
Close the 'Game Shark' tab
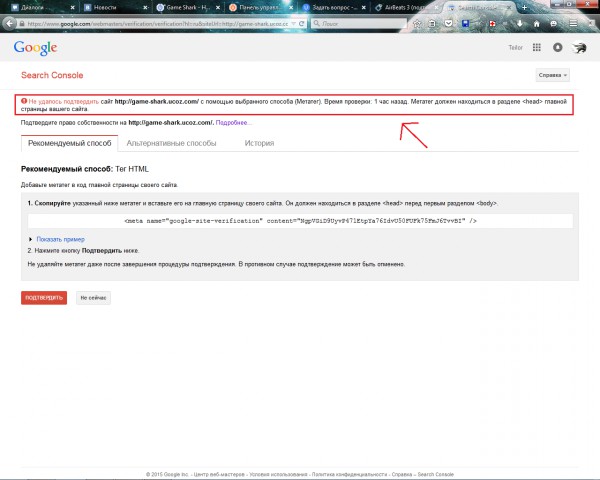tap(218, 8)
